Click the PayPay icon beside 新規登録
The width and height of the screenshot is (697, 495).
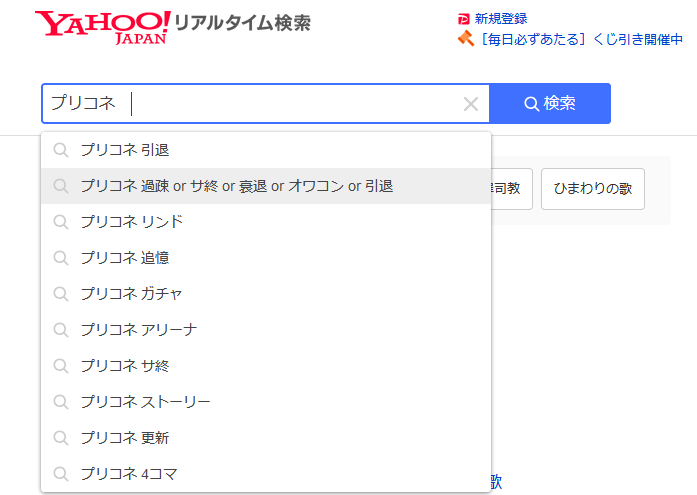tap(464, 19)
